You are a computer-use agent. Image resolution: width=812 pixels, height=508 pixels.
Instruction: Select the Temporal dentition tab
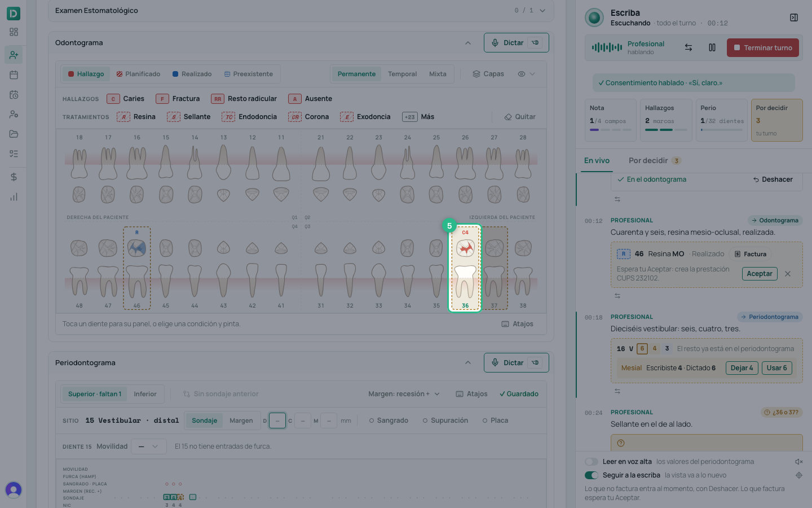(402, 74)
